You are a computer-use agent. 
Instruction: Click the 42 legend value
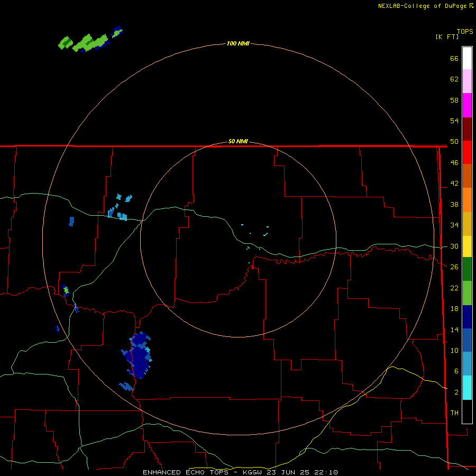coord(454,184)
